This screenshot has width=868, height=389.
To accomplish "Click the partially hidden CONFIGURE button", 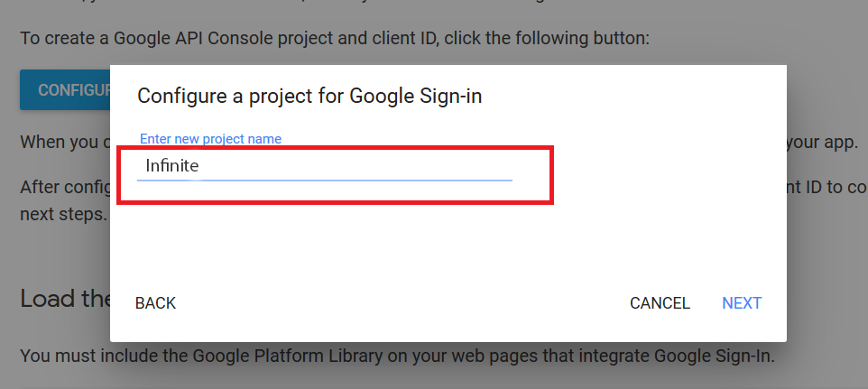I will tap(65, 91).
